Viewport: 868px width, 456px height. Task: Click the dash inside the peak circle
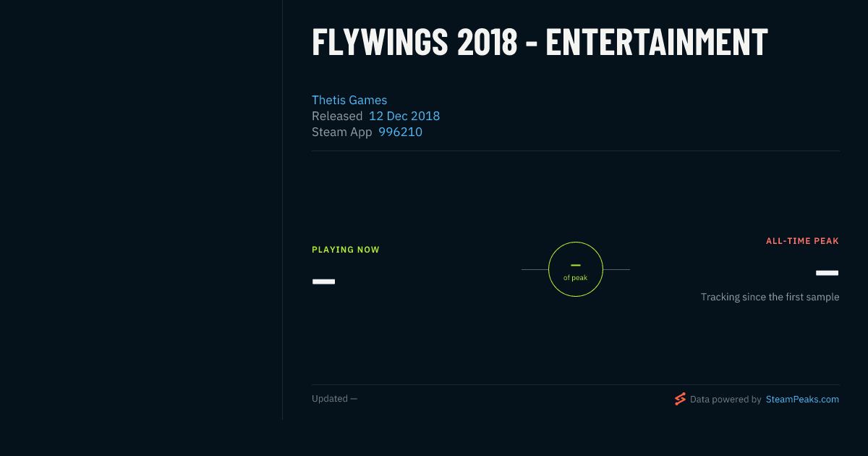[x=576, y=265]
